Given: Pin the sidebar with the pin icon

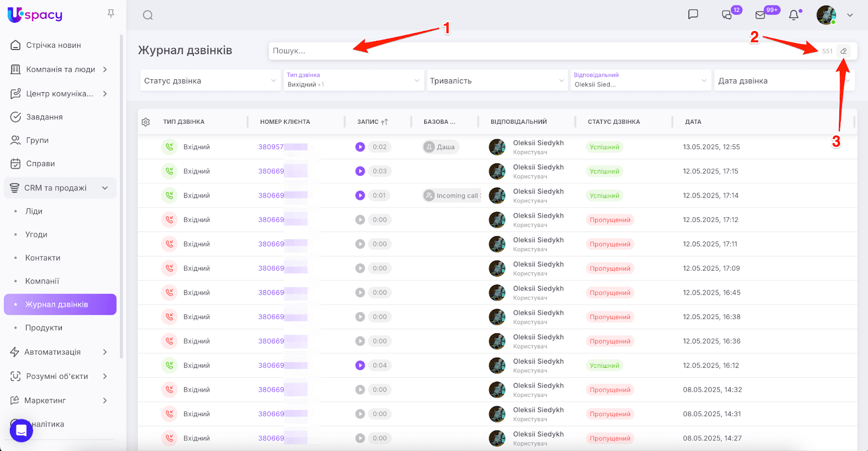Looking at the screenshot, I should point(111,14).
